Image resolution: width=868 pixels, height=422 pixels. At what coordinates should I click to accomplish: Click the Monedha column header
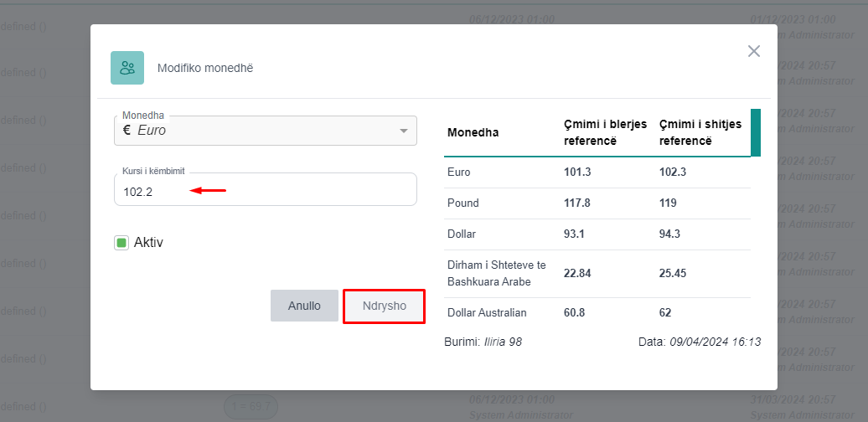coord(473,133)
